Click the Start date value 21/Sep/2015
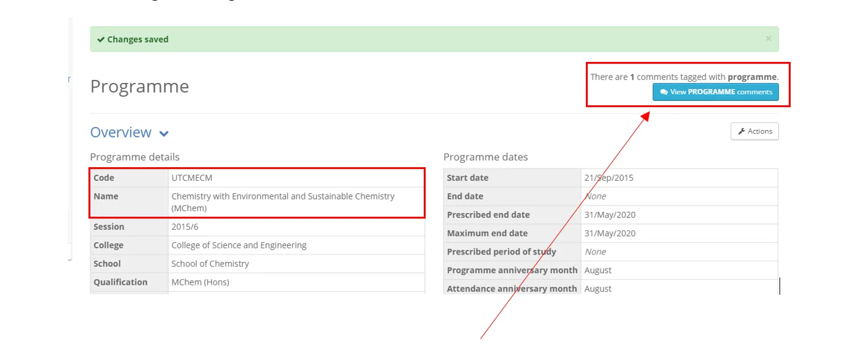This screenshot has height=348, width=868. click(x=609, y=178)
